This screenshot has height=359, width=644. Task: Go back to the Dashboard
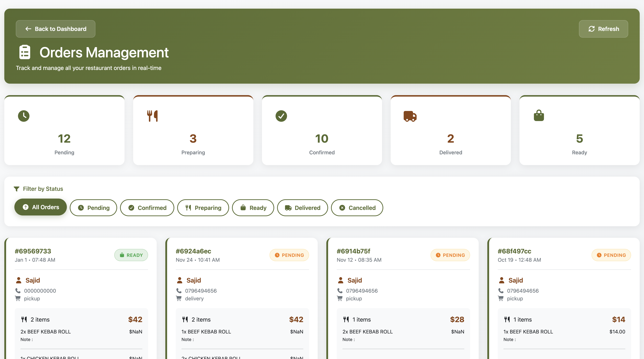(56, 29)
